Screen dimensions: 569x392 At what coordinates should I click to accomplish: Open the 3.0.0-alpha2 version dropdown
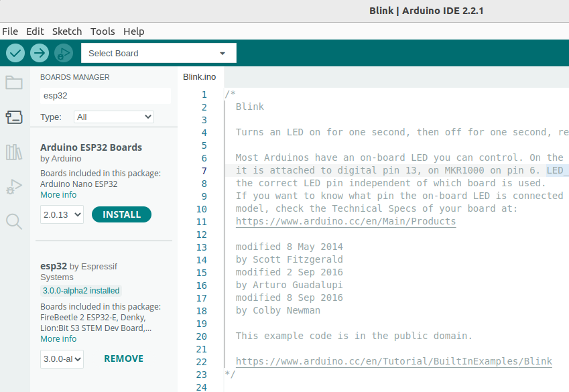click(x=62, y=359)
